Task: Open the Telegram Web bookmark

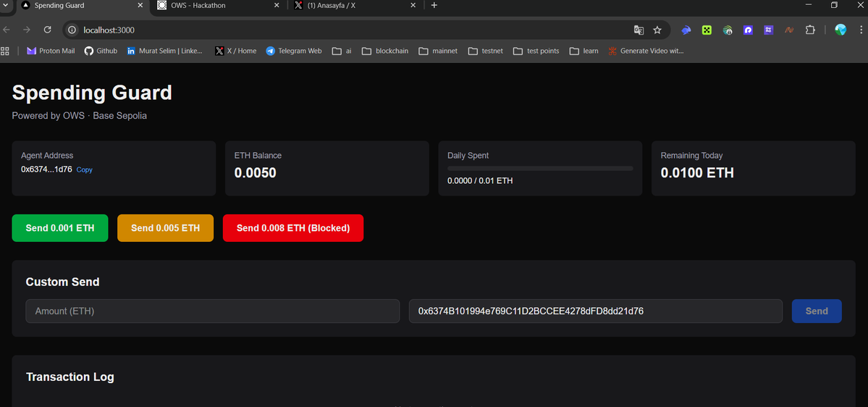Action: (x=293, y=51)
